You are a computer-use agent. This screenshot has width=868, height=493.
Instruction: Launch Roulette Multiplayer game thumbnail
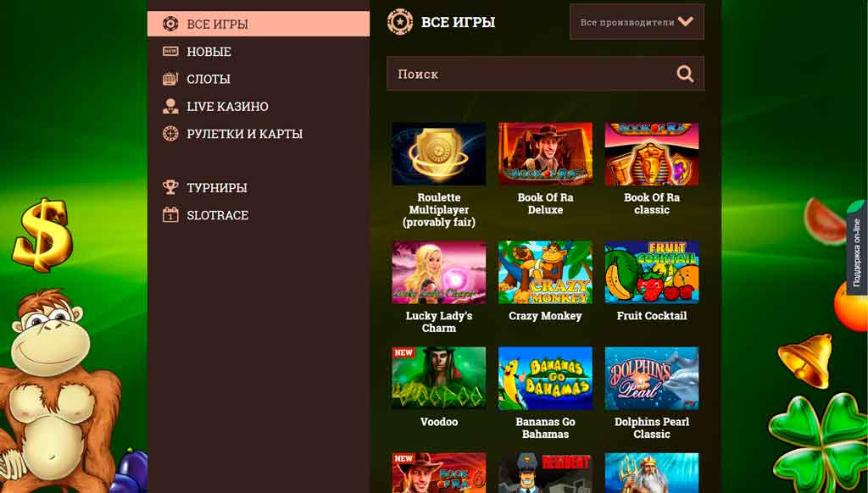438,154
